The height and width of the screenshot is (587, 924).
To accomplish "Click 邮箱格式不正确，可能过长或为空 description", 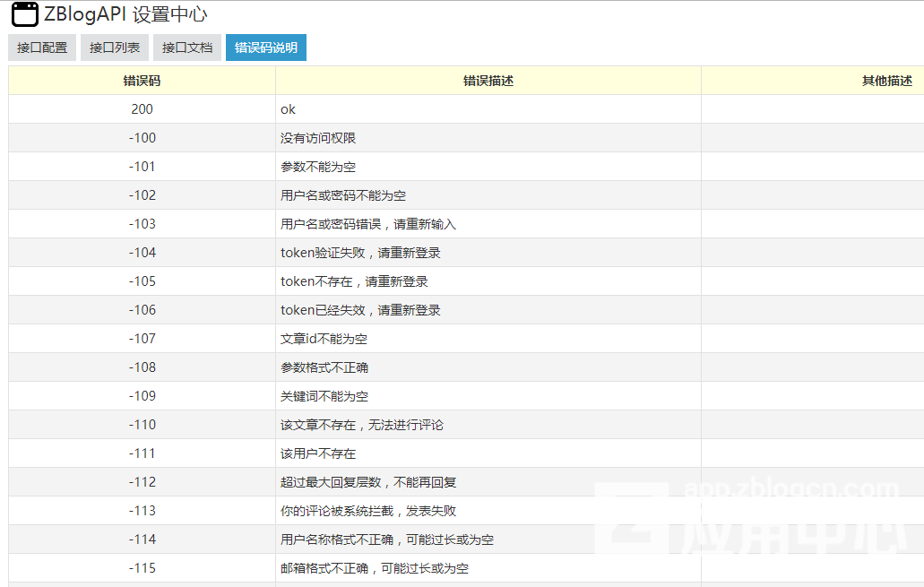I will (375, 568).
